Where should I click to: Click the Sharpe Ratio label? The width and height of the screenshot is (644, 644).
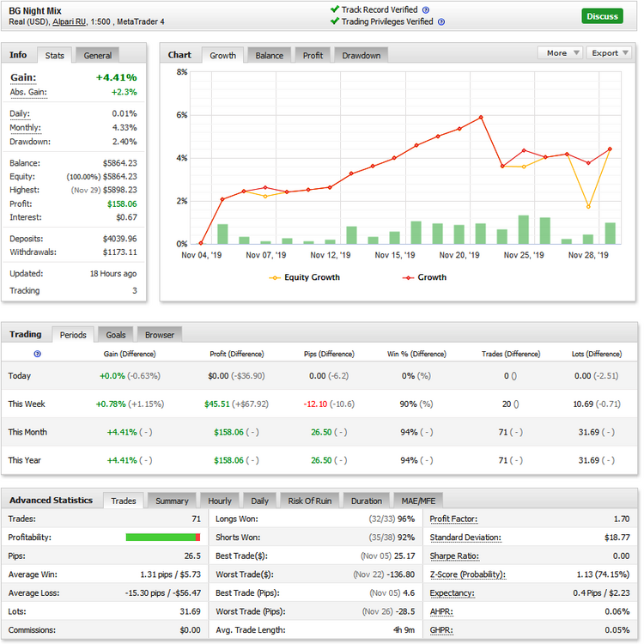coord(454,556)
